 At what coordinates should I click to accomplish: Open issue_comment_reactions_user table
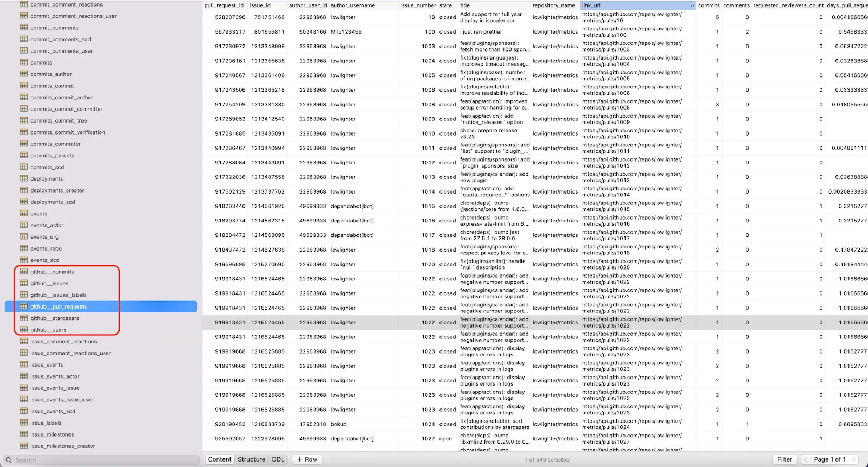[71, 353]
